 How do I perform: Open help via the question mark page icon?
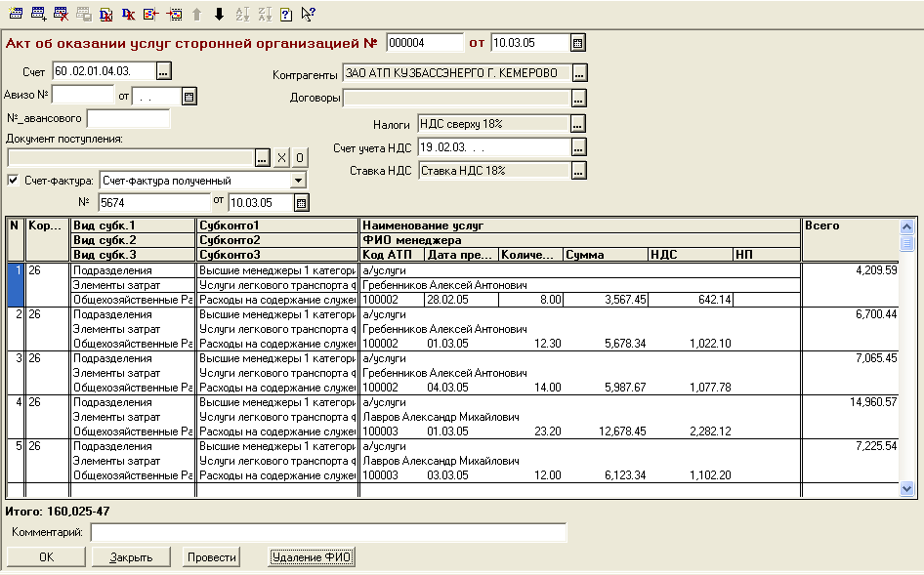286,14
